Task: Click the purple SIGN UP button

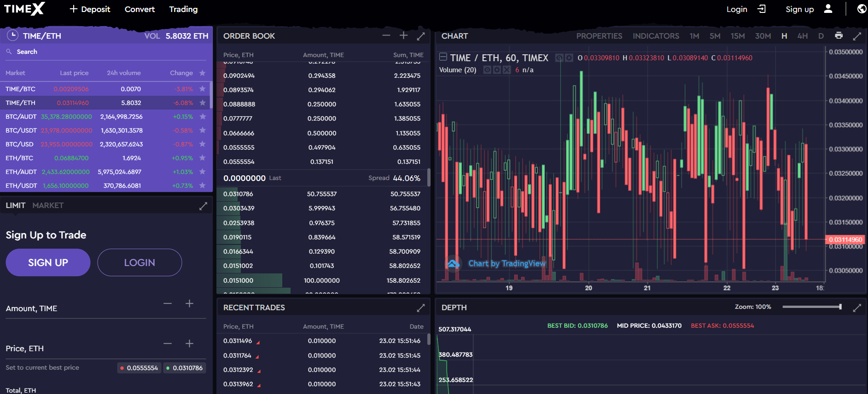Action: coord(48,262)
